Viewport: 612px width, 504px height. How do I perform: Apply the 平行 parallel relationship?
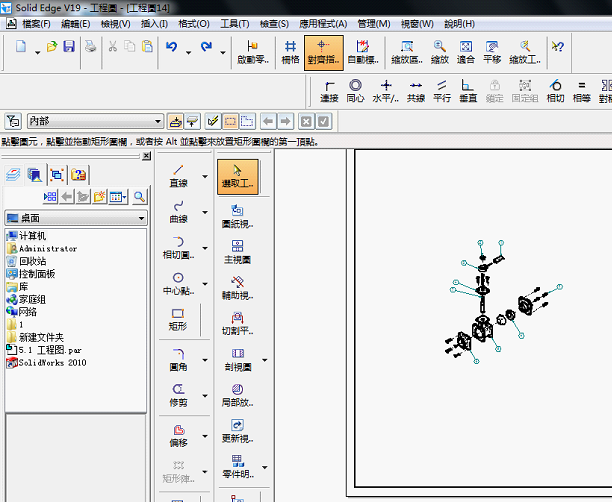click(x=442, y=91)
